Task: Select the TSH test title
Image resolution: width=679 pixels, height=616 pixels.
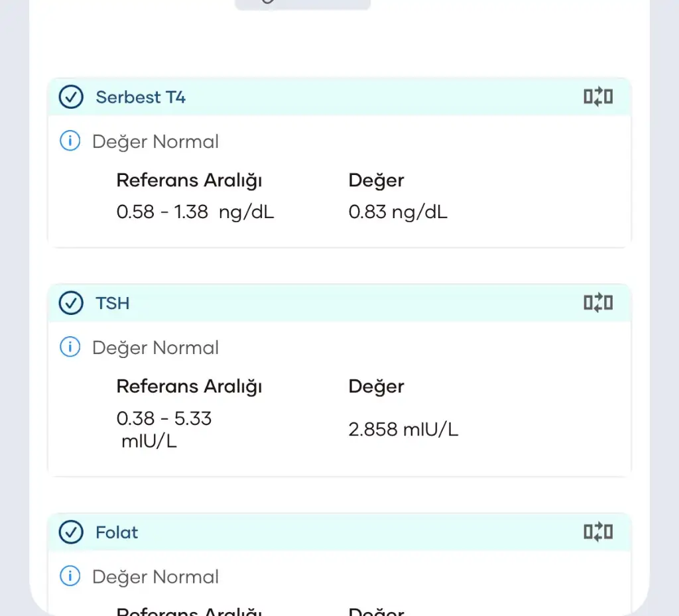Action: click(x=113, y=304)
